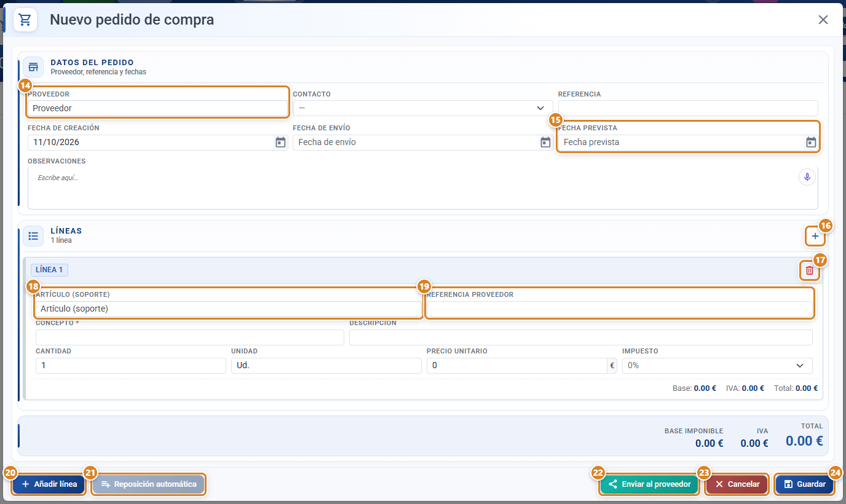The width and height of the screenshot is (846, 504).
Task: Close the Nuevo pedido de compra dialog
Action: pos(823,20)
